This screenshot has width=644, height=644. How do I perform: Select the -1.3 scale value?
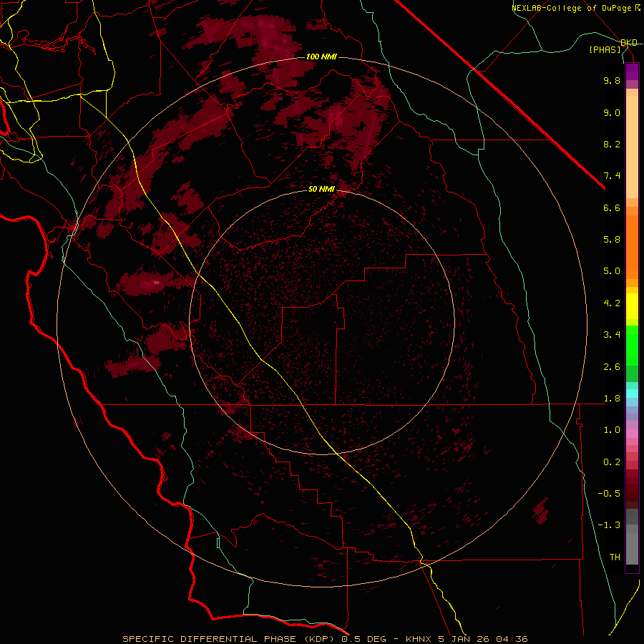(x=609, y=525)
